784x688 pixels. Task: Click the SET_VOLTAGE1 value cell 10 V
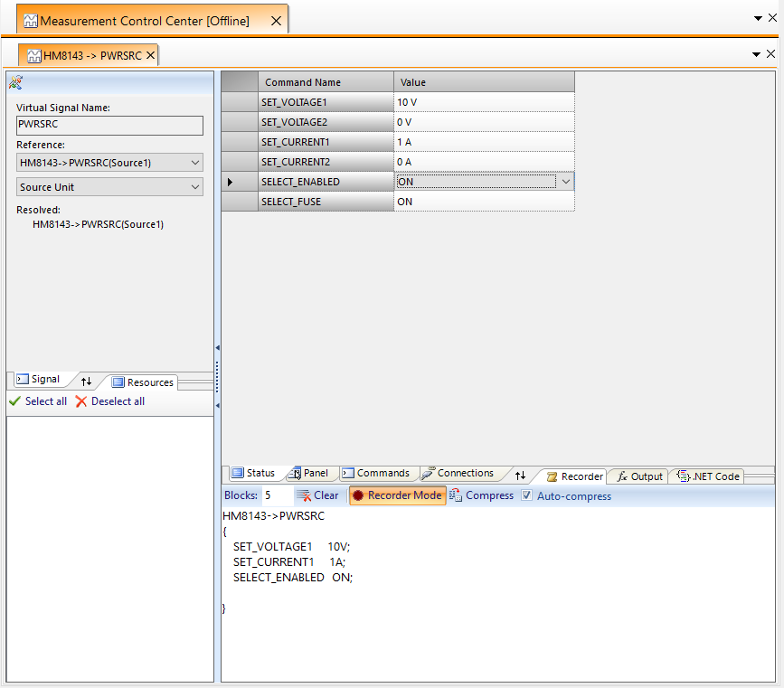pos(484,102)
